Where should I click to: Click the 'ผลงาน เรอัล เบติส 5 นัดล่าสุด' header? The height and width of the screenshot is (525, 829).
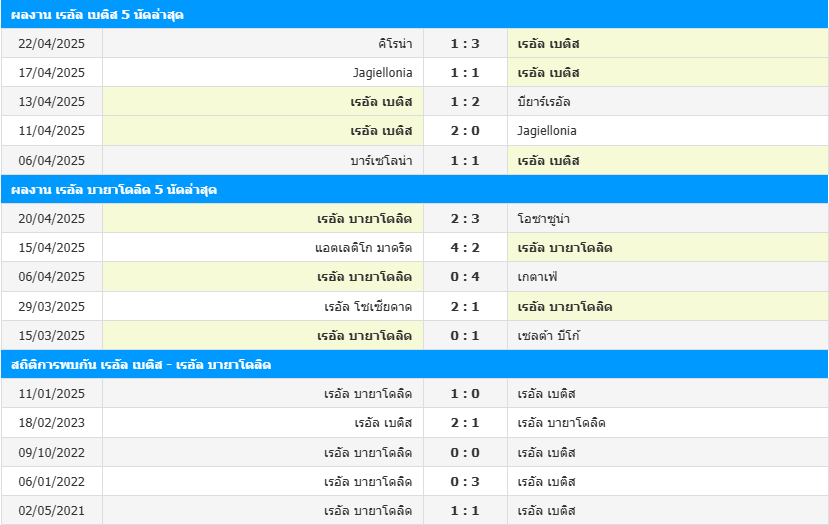(x=414, y=14)
